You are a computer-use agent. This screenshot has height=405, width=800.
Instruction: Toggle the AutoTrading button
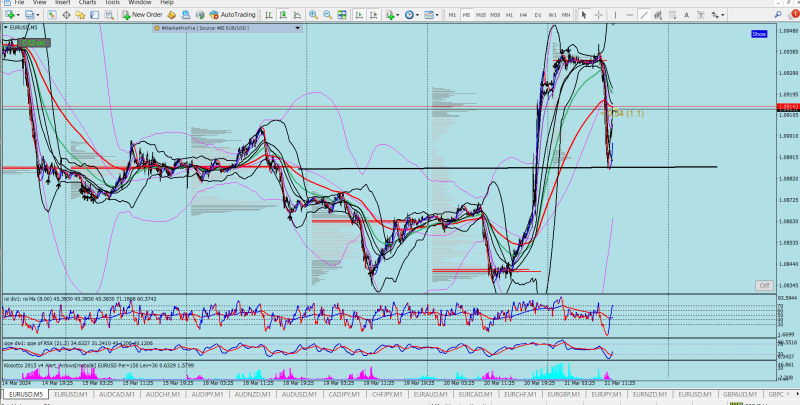(233, 15)
